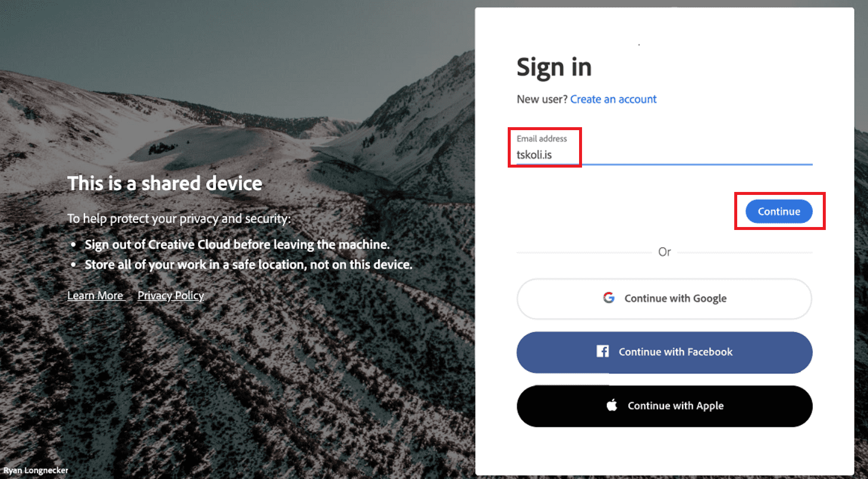Select Continue with Apple button
This screenshot has height=479, width=868.
pyautogui.click(x=664, y=406)
